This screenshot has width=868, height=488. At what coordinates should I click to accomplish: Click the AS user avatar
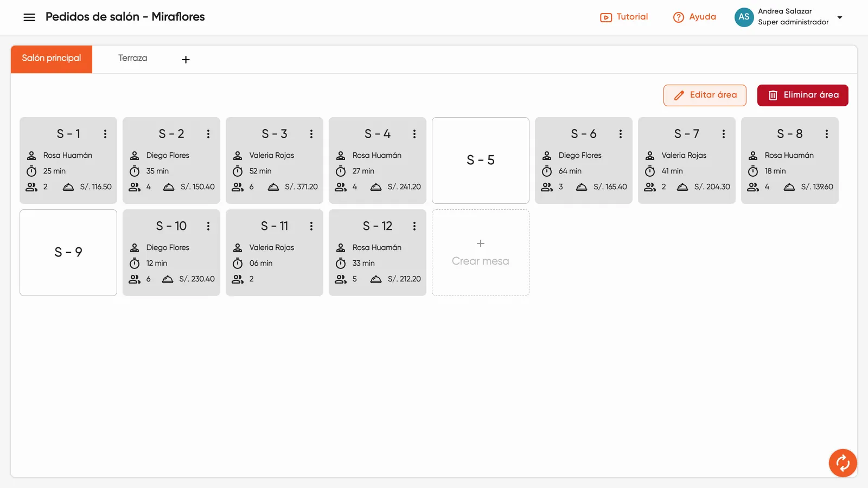(744, 17)
